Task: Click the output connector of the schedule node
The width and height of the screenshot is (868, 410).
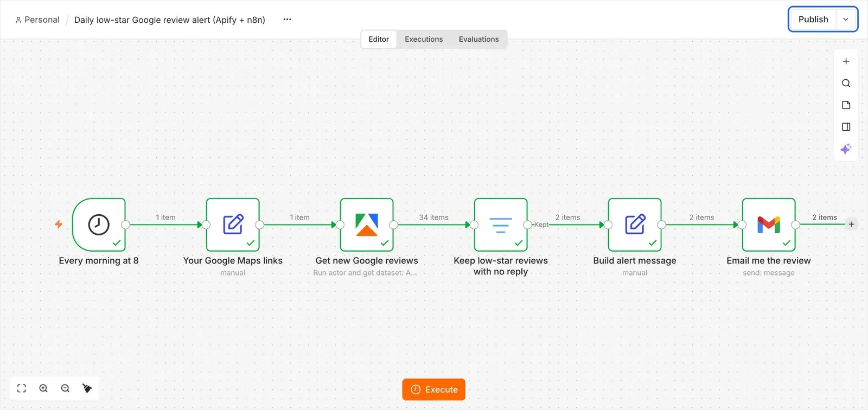Action: tap(125, 225)
